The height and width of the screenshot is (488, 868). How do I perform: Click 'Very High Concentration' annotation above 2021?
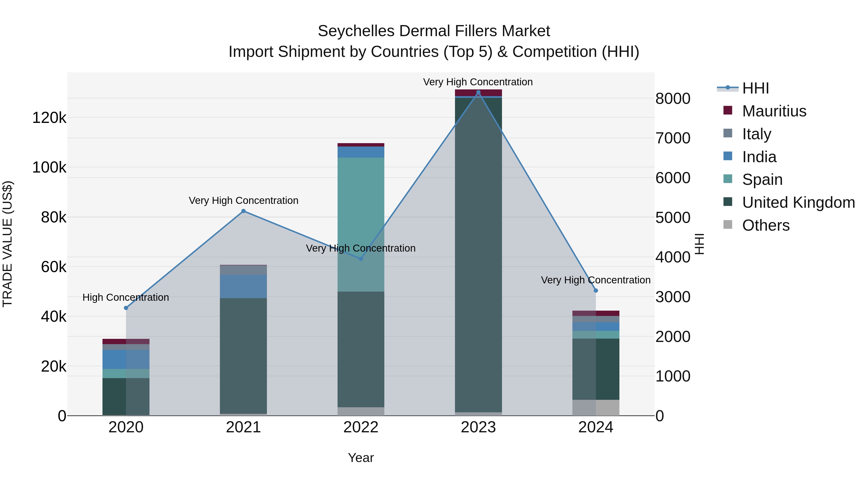coord(243,201)
